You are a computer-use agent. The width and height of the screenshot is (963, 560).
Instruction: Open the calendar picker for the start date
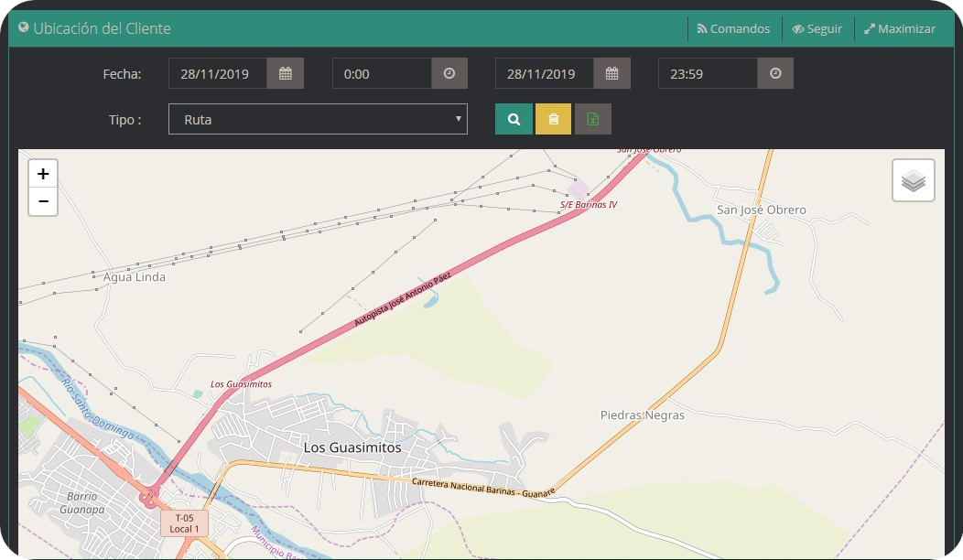point(285,73)
